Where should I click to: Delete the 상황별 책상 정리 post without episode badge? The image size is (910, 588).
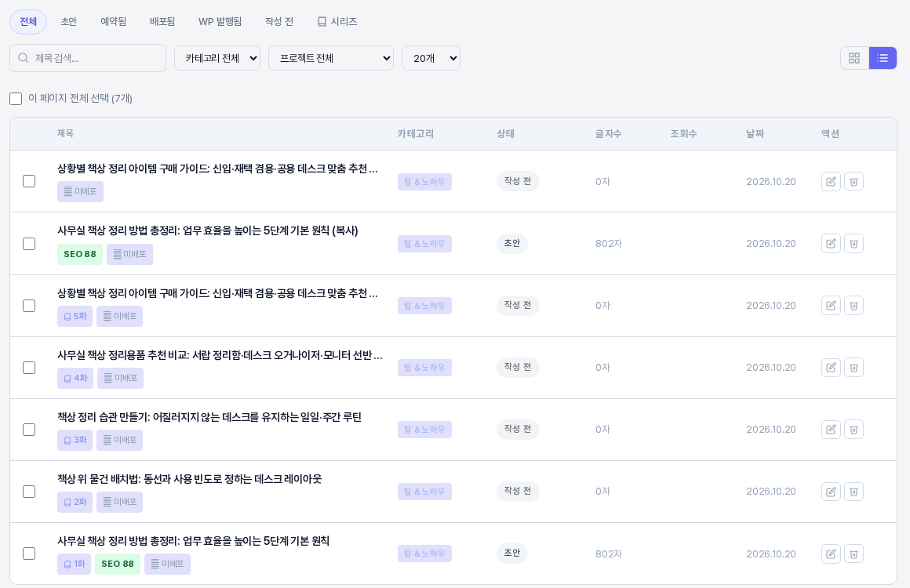tap(854, 182)
